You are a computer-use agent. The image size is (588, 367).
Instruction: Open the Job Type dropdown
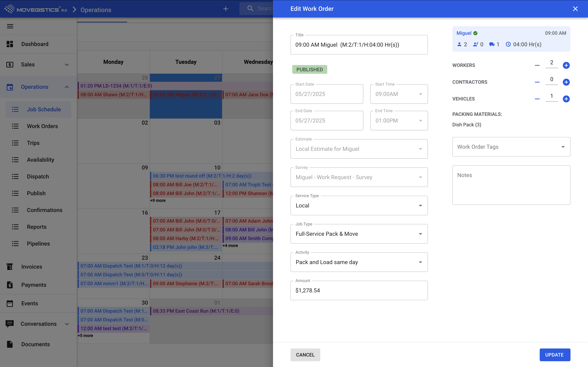359,234
